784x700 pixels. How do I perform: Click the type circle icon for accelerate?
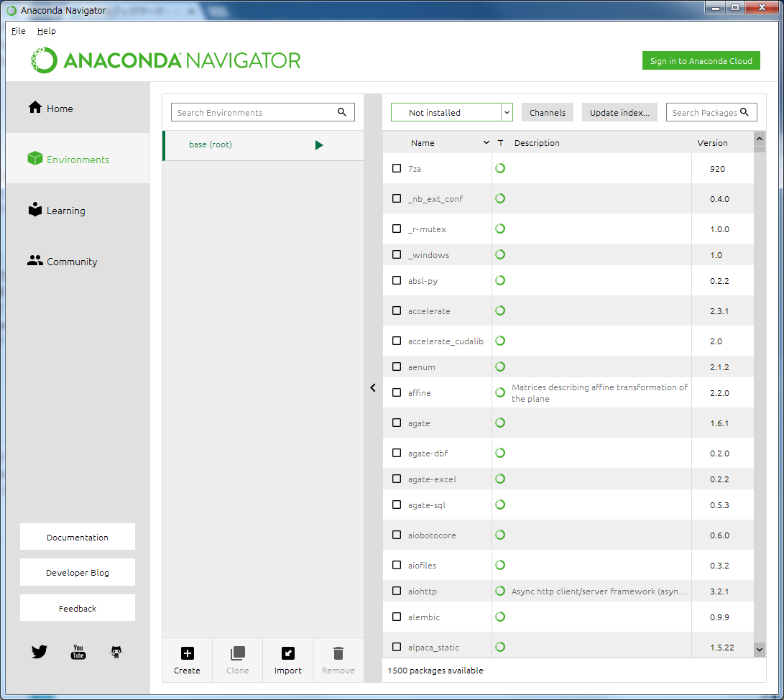(x=500, y=310)
